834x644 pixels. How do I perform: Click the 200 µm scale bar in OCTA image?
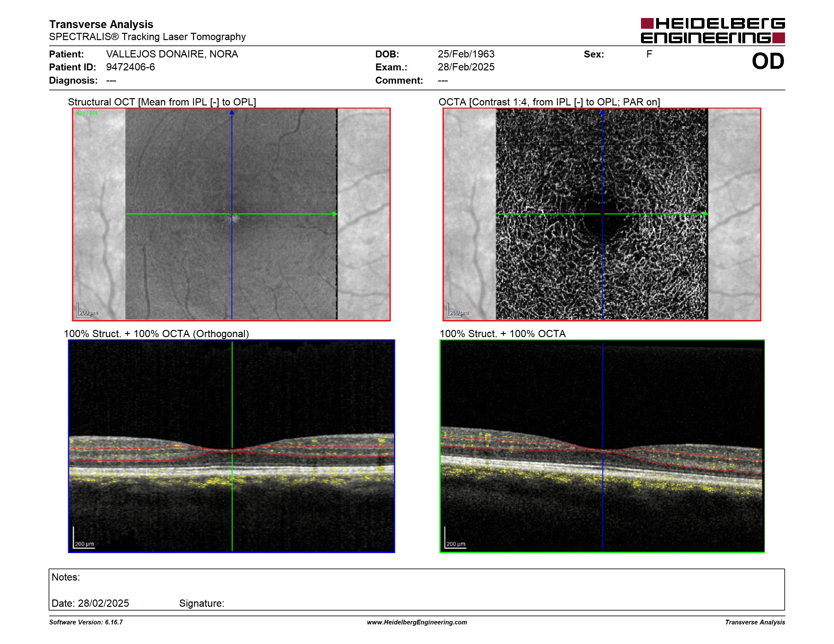pyautogui.click(x=458, y=310)
